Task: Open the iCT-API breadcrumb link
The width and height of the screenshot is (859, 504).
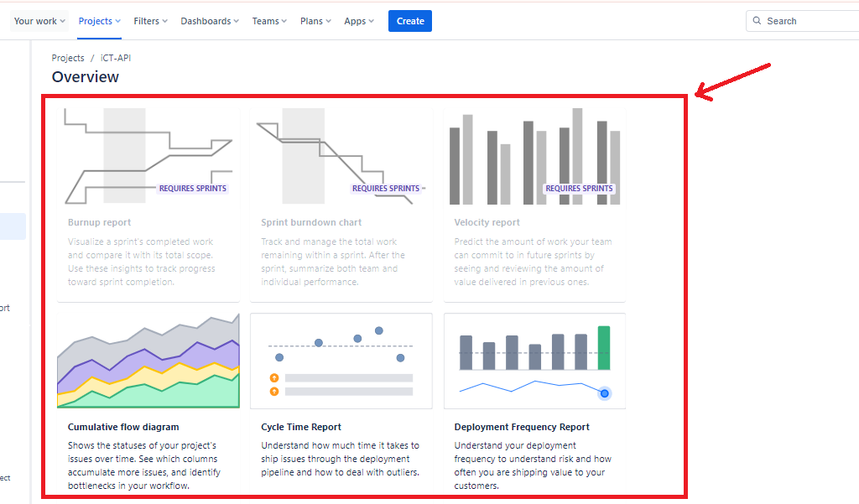Action: click(x=116, y=58)
